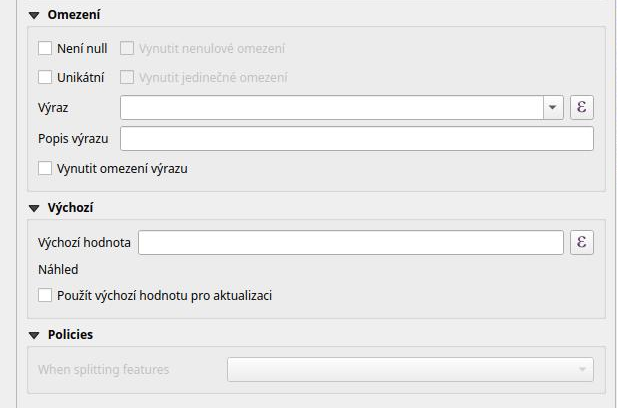
Task: Click the Náhled label
Action: point(58,269)
